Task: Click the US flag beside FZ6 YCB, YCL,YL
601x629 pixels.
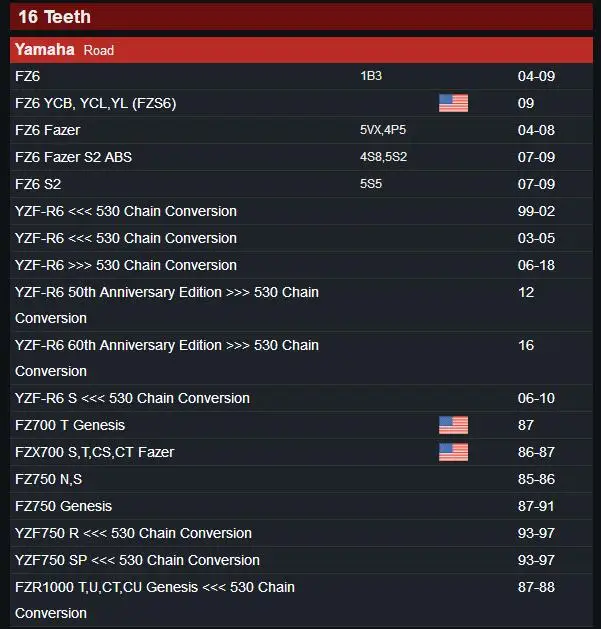Action: pyautogui.click(x=453, y=103)
